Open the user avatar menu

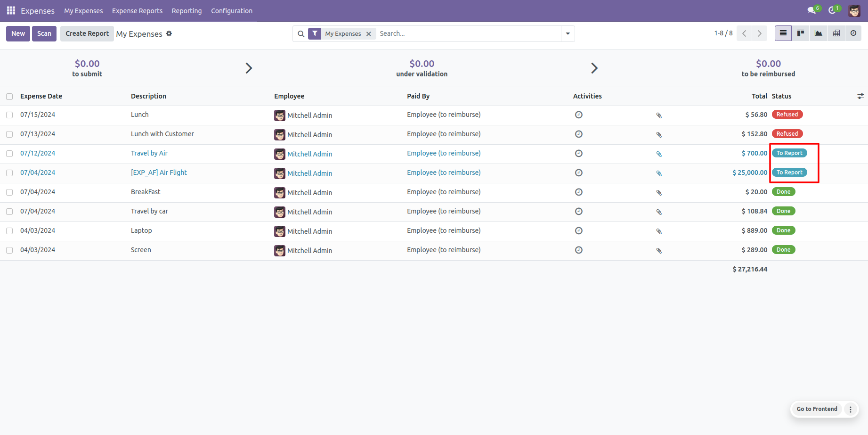(x=854, y=10)
